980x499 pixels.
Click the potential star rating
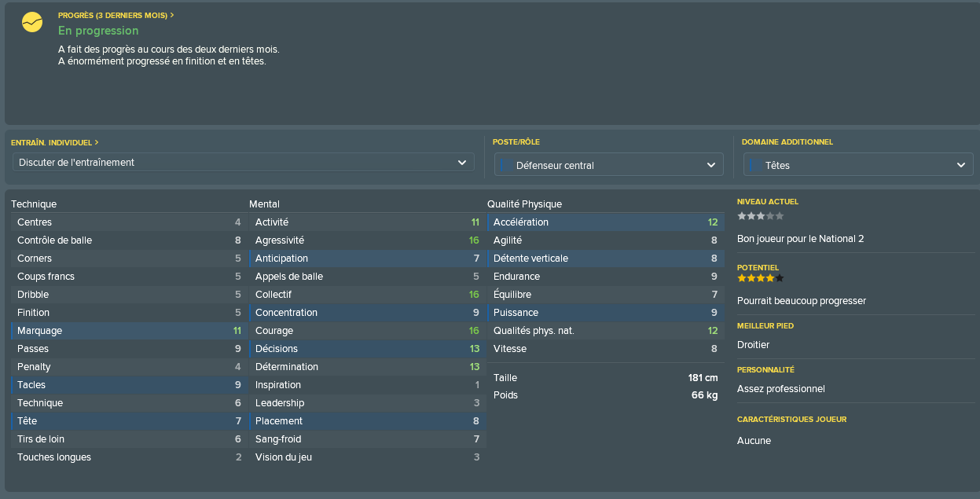click(x=760, y=278)
